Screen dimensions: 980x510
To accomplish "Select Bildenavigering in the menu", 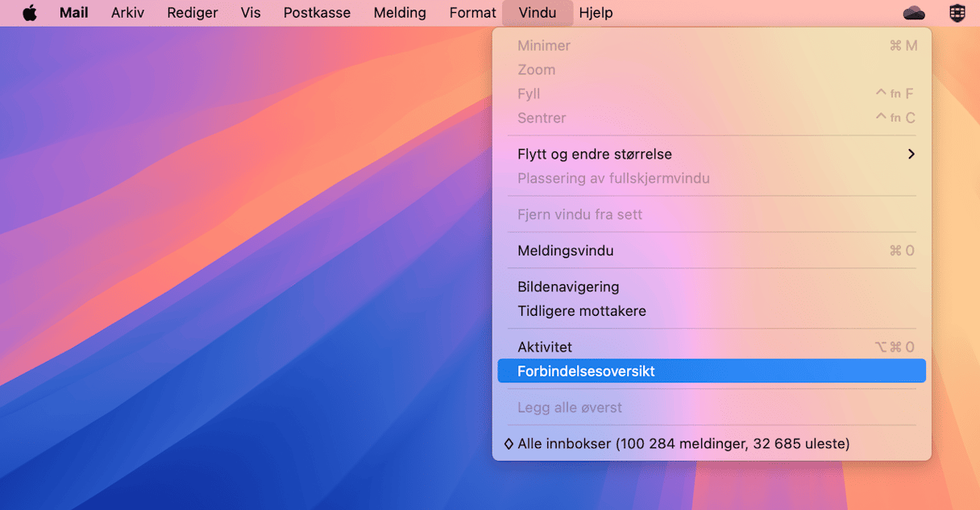I will click(x=712, y=287).
